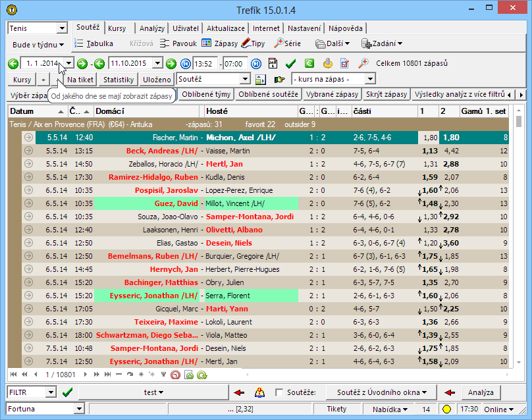Open the 'Bude v týdnu' dropdown menu
The height and width of the screenshot is (420, 532).
38,45
